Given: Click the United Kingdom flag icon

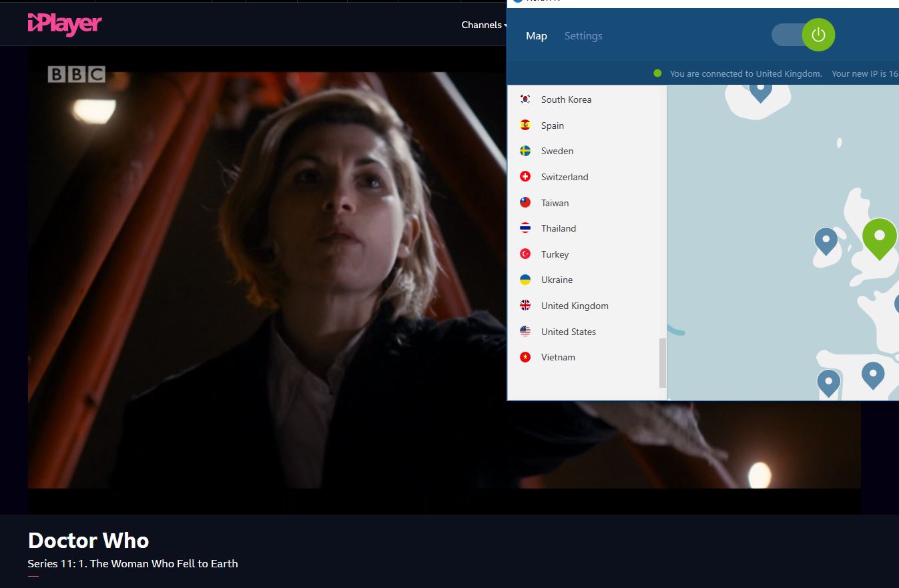Looking at the screenshot, I should [525, 305].
